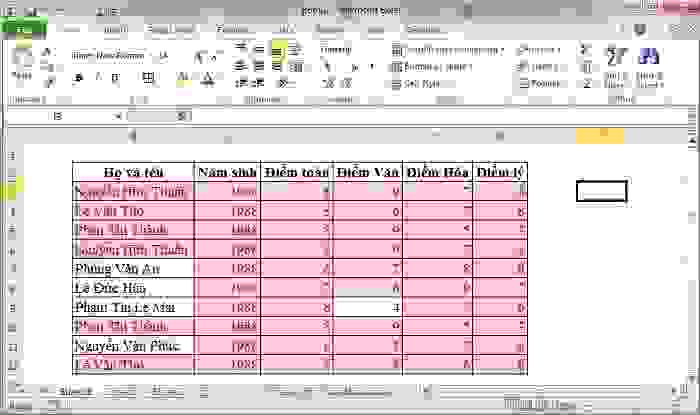This screenshot has width=700, height=415.
Task: Toggle Bold formatting
Action: pyautogui.click(x=77, y=79)
